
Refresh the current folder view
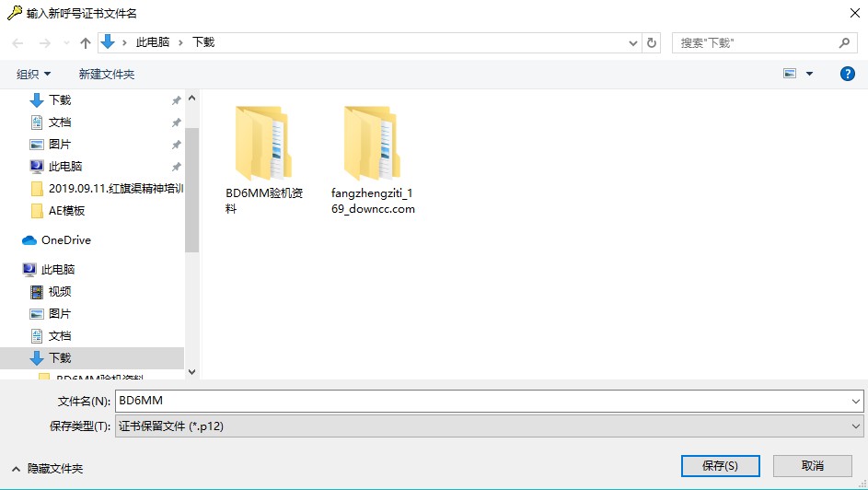(653, 42)
